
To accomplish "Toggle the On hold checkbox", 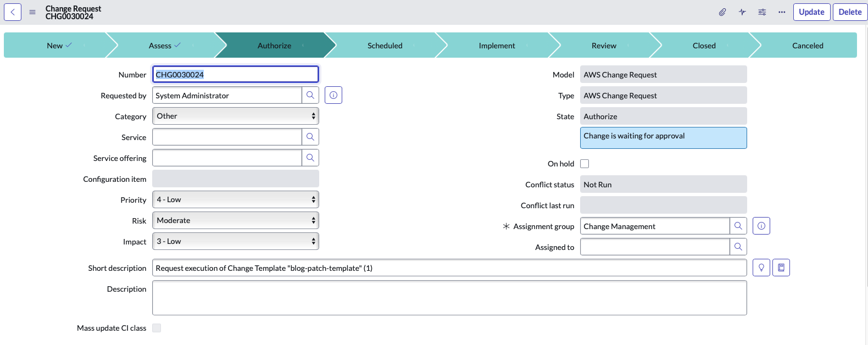I will click(585, 164).
